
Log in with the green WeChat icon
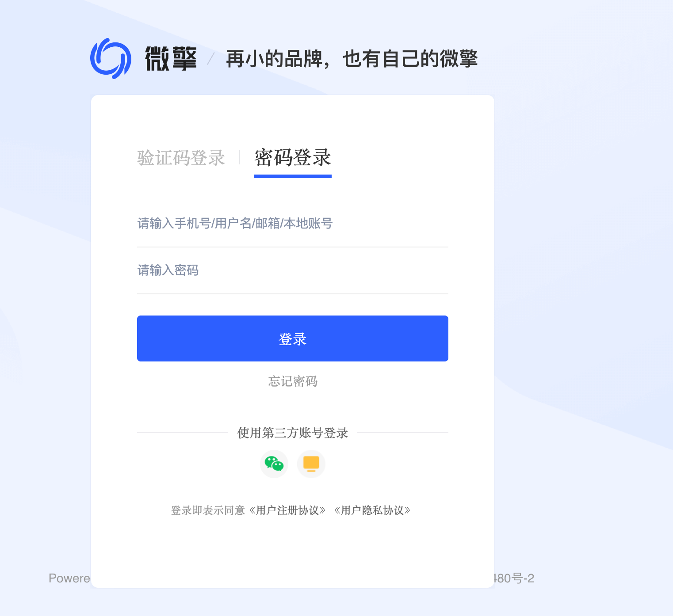(274, 464)
